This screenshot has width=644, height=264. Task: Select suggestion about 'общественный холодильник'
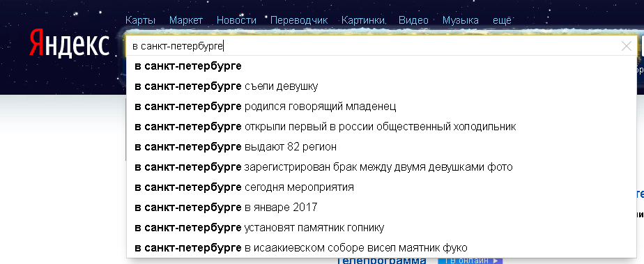click(x=381, y=127)
